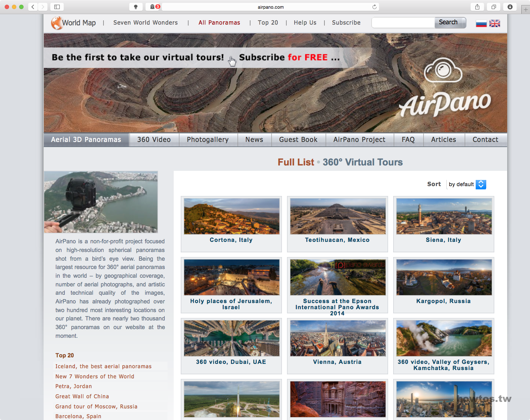Open the Valley of Geysers thumbnail

444,338
